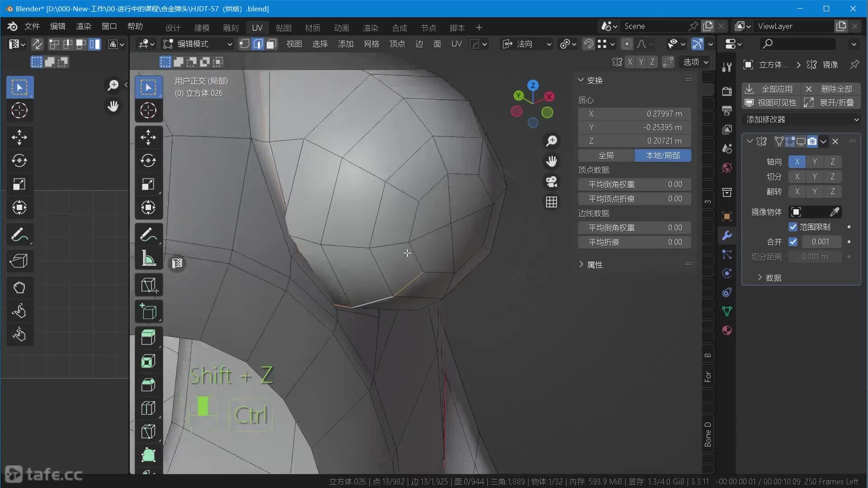Select the Extrude Region tool

(148, 337)
